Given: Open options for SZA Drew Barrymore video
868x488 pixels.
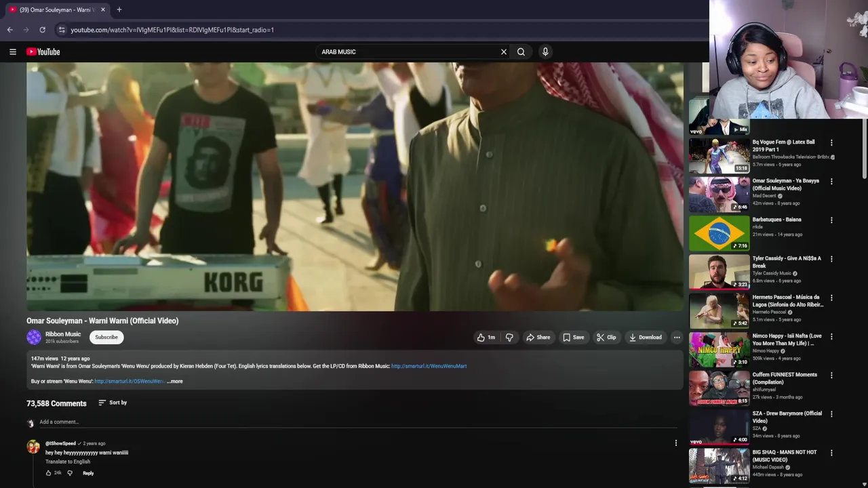Looking at the screenshot, I should [x=831, y=414].
